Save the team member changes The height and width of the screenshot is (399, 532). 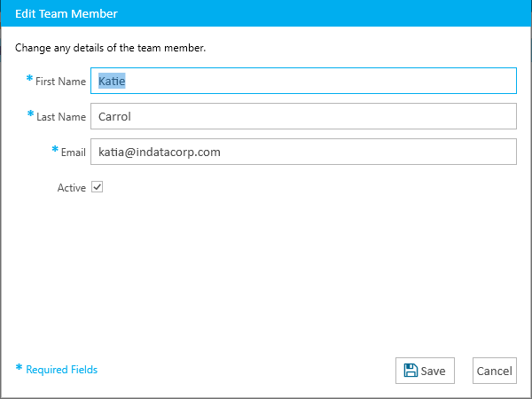coord(425,371)
